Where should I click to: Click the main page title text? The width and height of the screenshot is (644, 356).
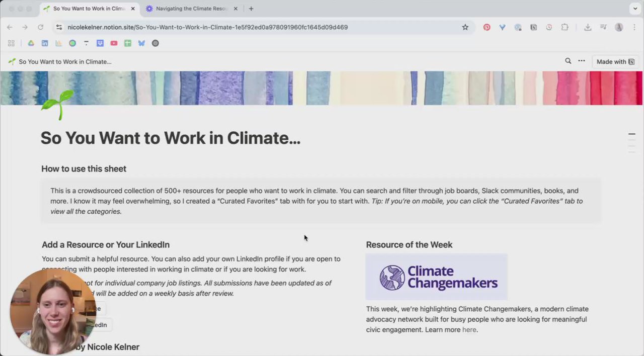pos(171,138)
